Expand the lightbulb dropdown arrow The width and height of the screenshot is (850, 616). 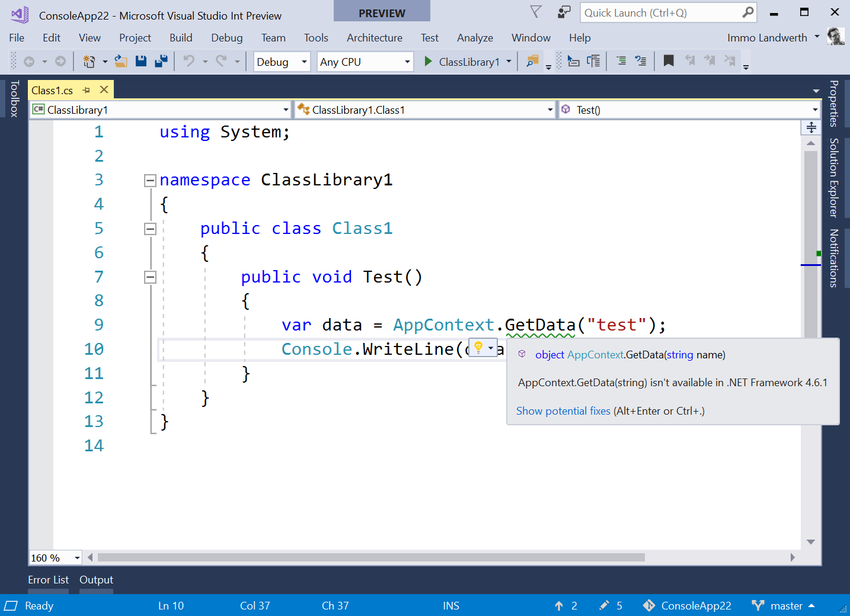(491, 348)
